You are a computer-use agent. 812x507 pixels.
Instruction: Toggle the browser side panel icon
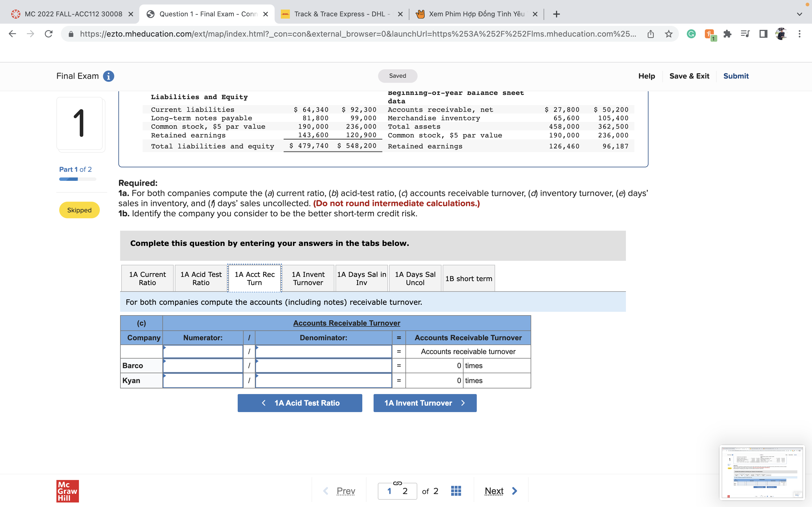tap(763, 34)
